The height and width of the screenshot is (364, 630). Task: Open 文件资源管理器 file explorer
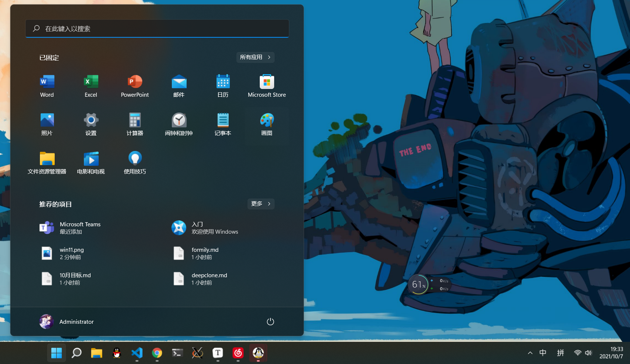click(47, 163)
